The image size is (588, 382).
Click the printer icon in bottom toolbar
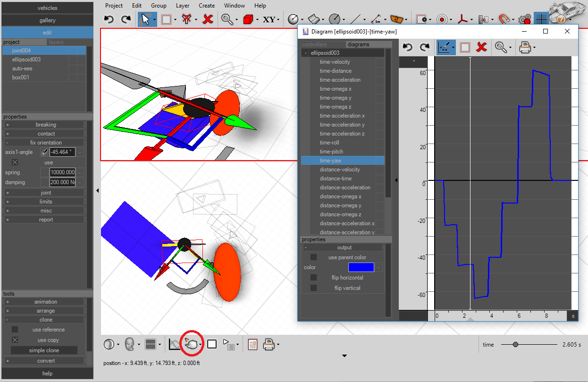click(x=269, y=344)
